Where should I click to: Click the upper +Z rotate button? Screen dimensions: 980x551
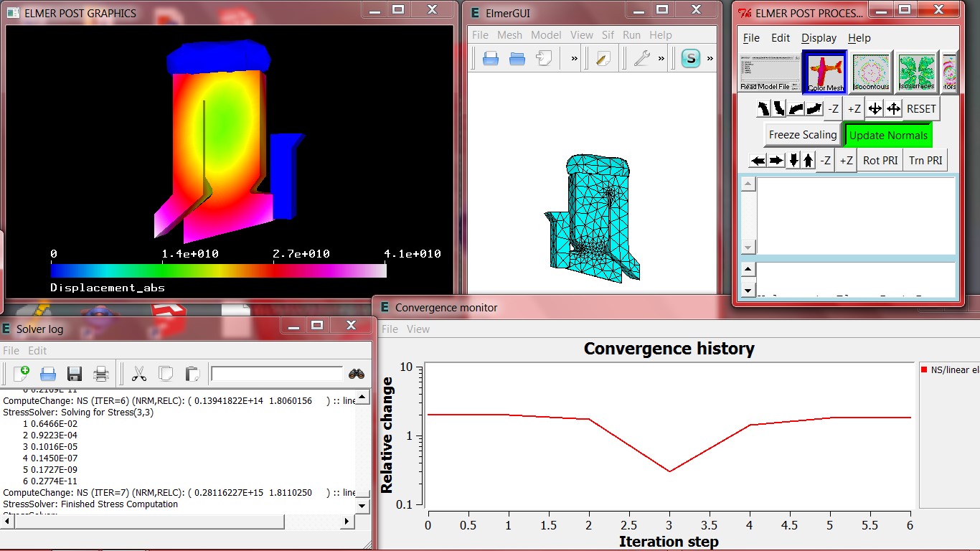pyautogui.click(x=854, y=109)
